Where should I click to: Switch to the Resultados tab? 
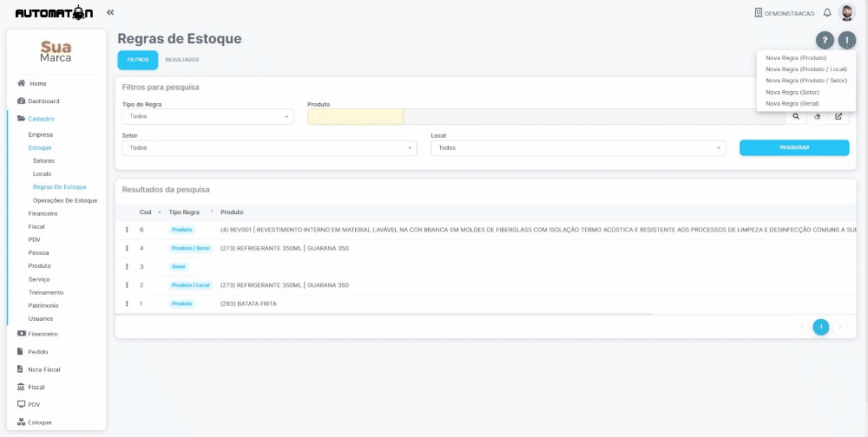(x=182, y=60)
